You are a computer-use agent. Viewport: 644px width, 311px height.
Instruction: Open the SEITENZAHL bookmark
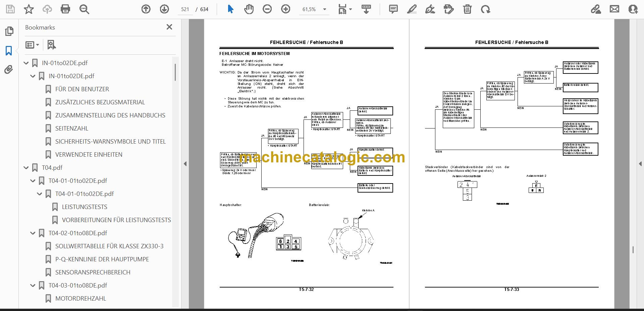pyautogui.click(x=72, y=128)
